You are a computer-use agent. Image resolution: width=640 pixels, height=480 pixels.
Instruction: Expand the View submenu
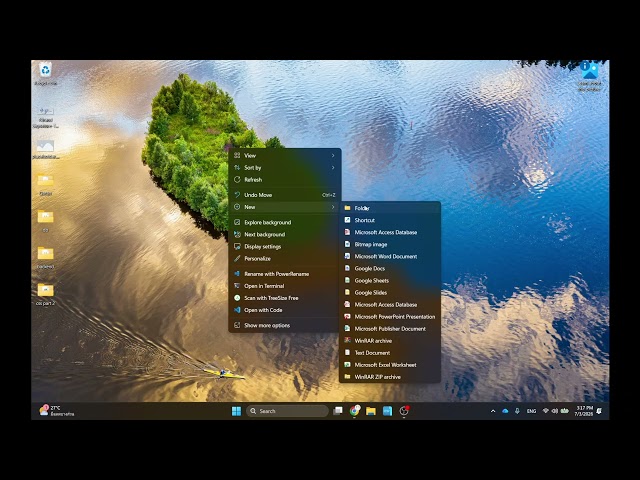point(284,156)
